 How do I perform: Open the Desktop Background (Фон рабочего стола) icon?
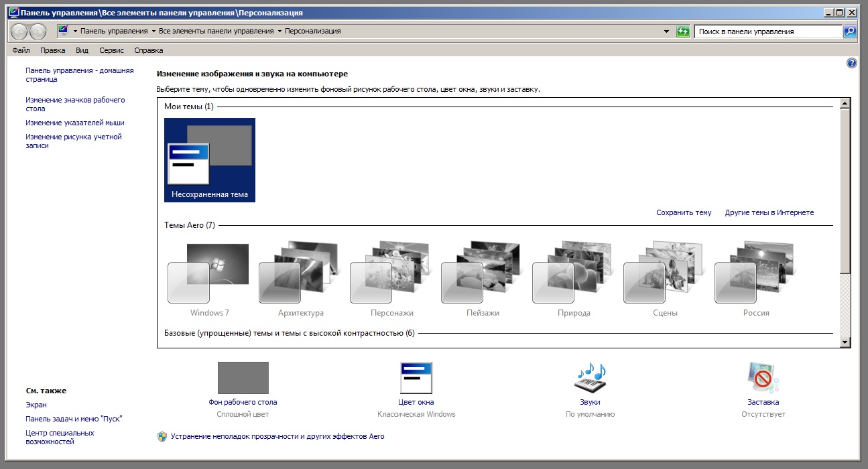tap(243, 378)
